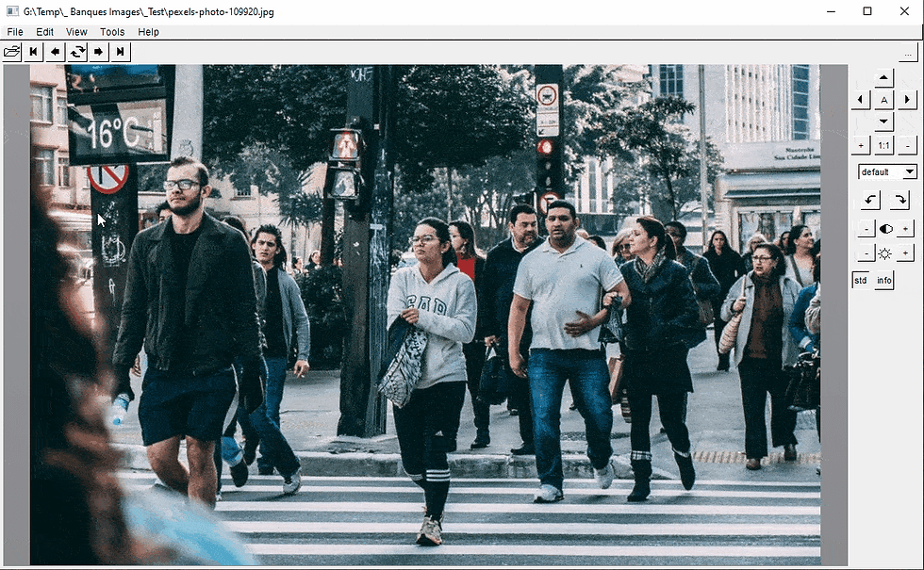Toggle the info button
Screen dimensions: 924x570
click(x=884, y=281)
